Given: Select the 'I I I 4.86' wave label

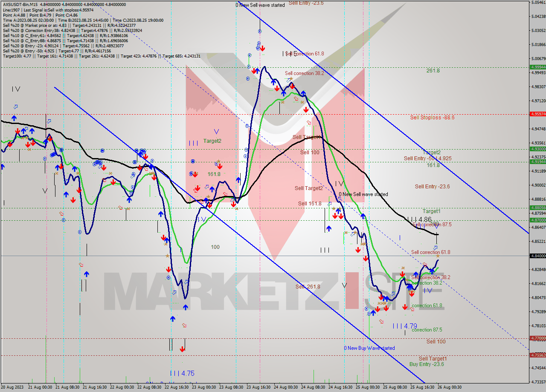Looking at the screenshot, I should (419, 219).
